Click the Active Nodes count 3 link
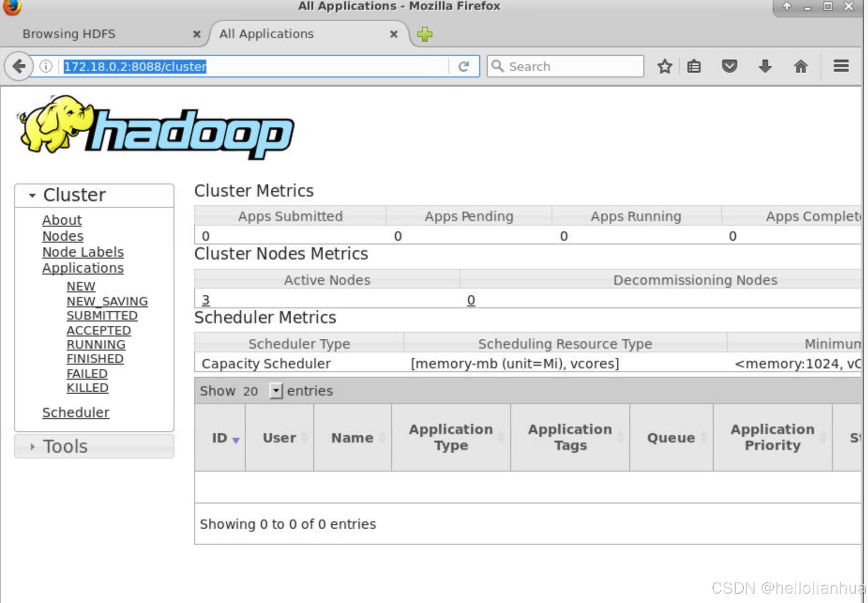Viewport: 868px width, 603px height. [x=205, y=300]
